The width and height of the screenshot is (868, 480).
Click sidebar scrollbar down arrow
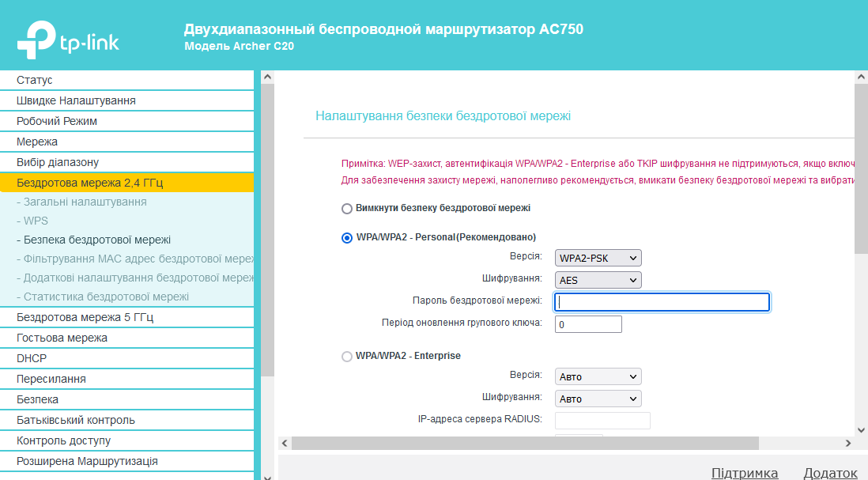pos(267,476)
